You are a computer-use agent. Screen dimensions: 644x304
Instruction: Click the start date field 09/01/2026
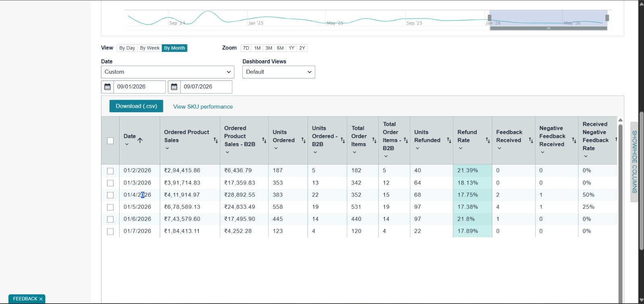pyautogui.click(x=140, y=87)
